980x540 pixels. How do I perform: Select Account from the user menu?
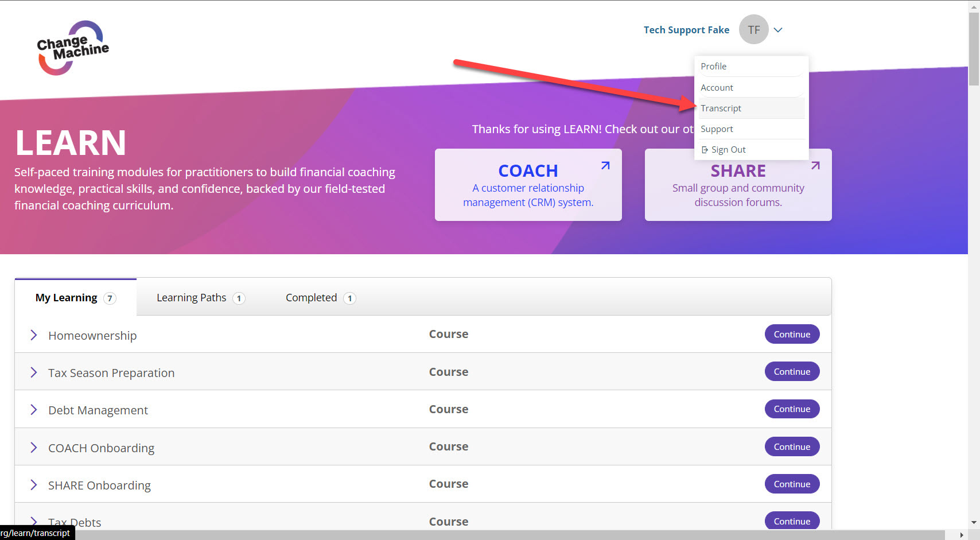[x=751, y=87]
